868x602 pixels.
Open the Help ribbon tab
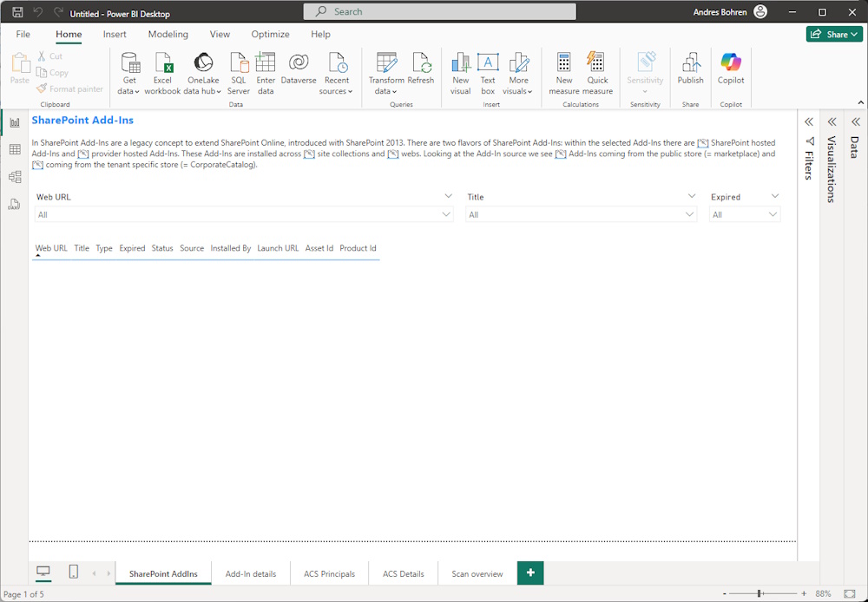(x=320, y=34)
